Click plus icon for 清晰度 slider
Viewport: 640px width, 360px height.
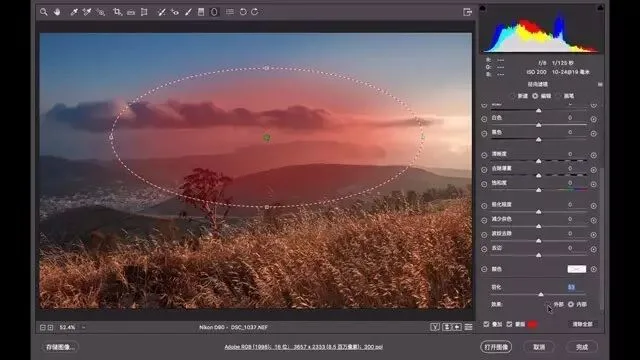(594, 155)
